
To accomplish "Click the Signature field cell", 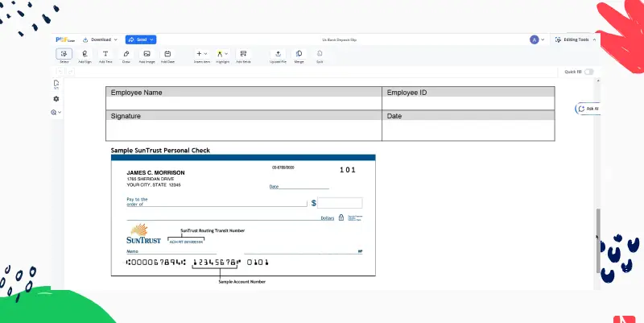I will [x=244, y=130].
